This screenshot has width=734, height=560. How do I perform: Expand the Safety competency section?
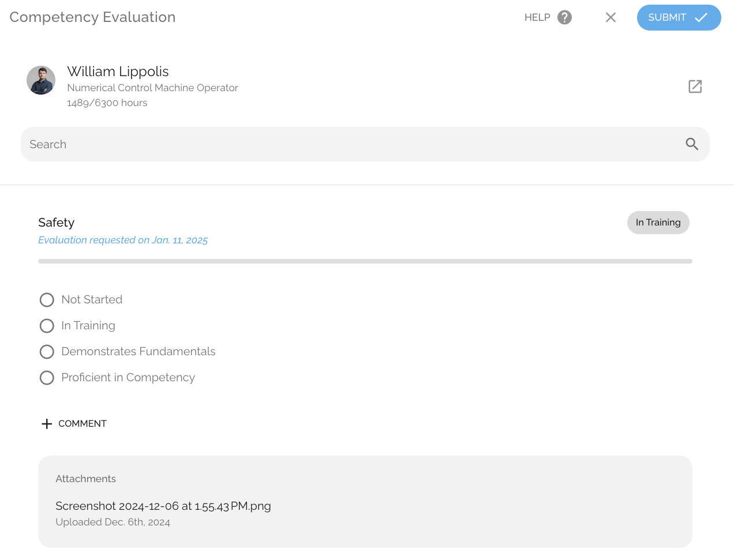[57, 222]
